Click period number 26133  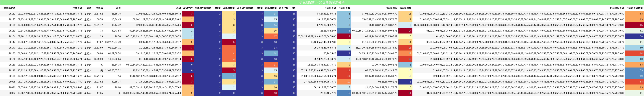pyautogui.click(x=12, y=53)
